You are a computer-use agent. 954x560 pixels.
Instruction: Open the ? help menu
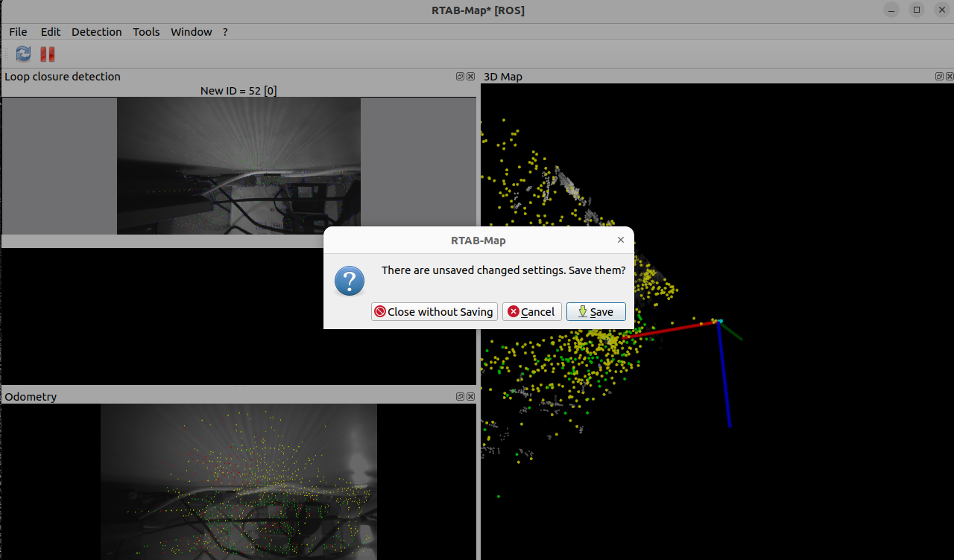225,32
